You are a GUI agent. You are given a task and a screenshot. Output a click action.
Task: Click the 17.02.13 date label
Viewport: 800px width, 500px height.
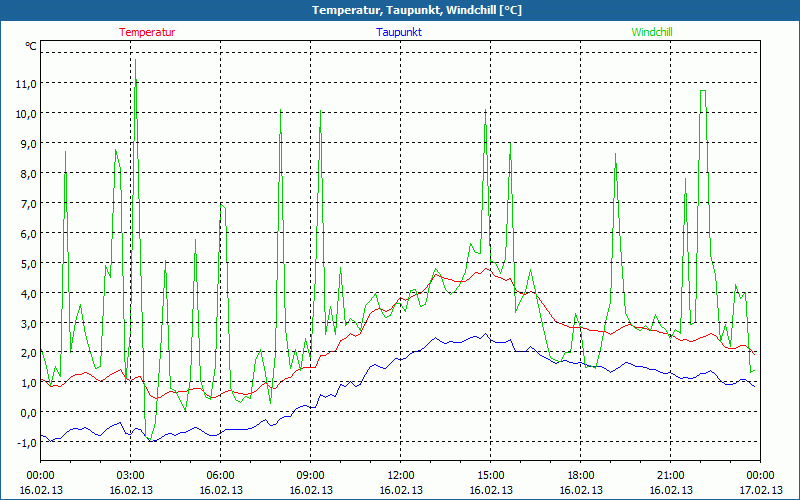click(x=760, y=490)
